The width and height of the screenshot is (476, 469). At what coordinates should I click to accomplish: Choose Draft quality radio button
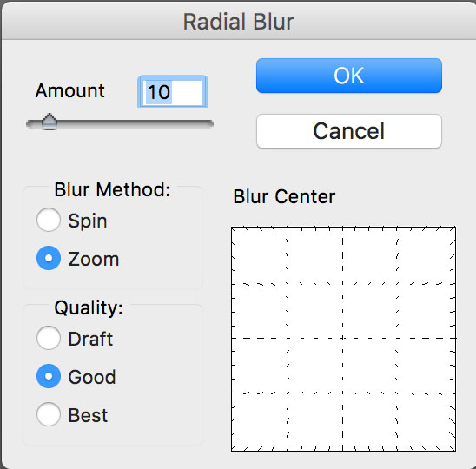point(49,338)
